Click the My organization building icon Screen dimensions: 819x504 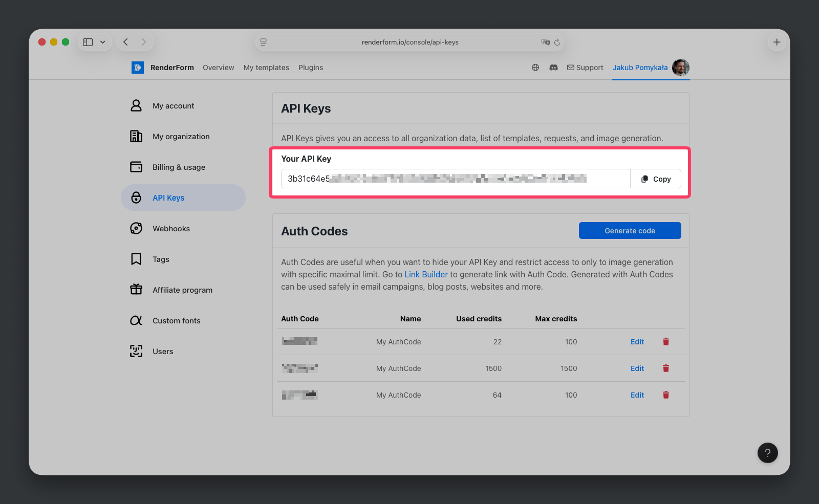(x=136, y=136)
